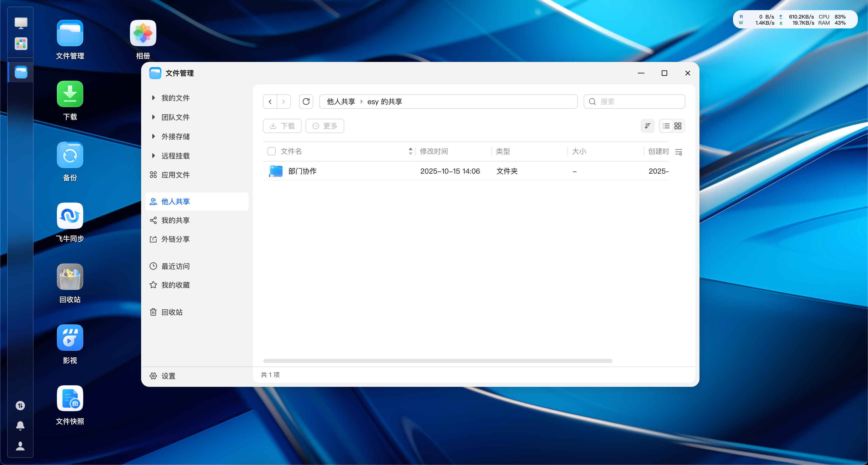Launch the 下载 download app
Image resolution: width=868 pixels, height=465 pixels.
click(x=70, y=94)
